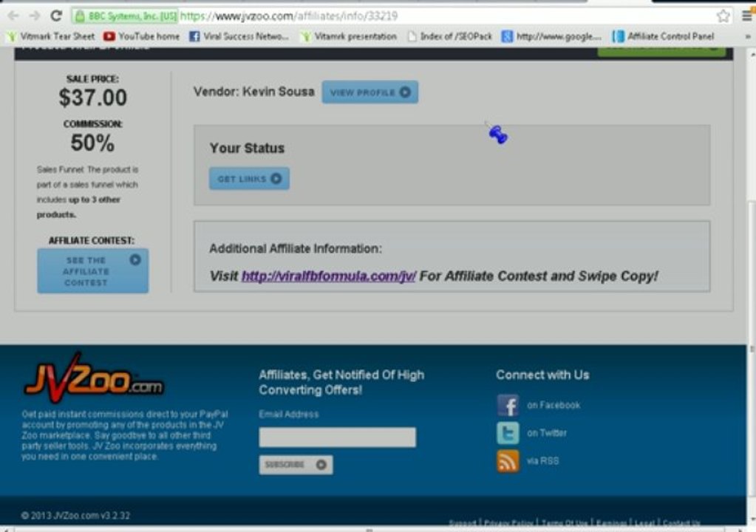
Task: Click the RSS feed icon
Action: point(508,460)
